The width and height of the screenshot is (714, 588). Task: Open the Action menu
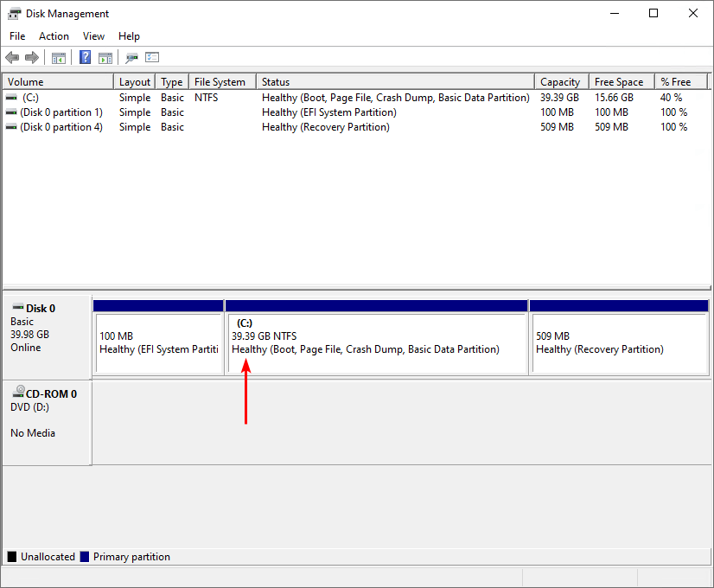(x=54, y=36)
